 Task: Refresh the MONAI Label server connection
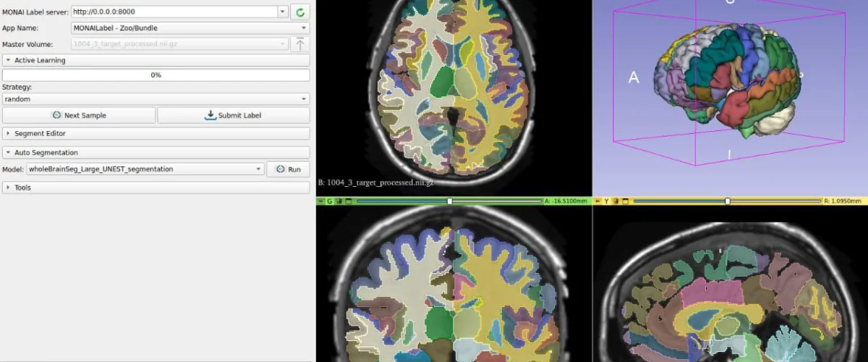pyautogui.click(x=300, y=12)
